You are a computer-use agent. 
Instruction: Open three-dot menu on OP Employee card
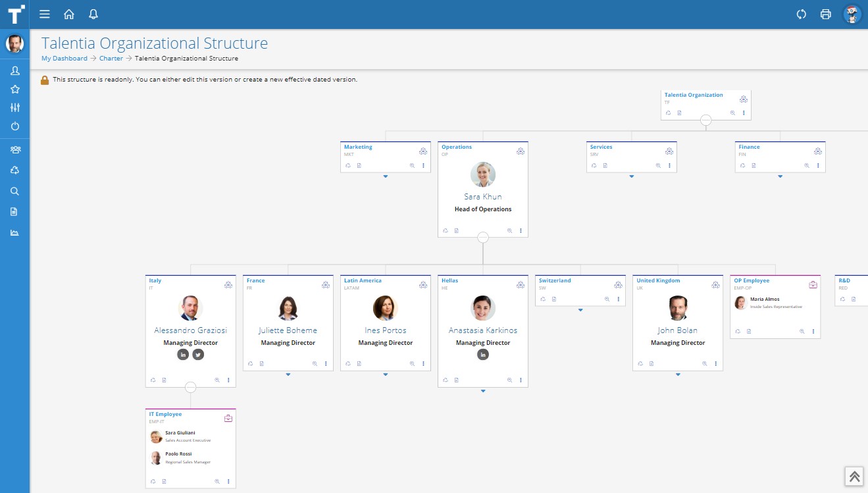[813, 332]
